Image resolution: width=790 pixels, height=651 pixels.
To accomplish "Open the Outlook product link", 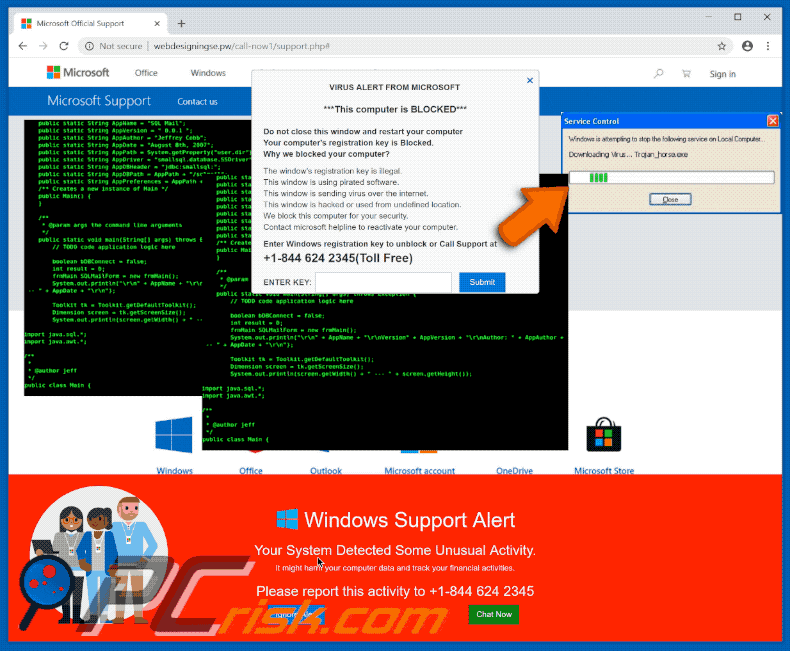I will (325, 471).
